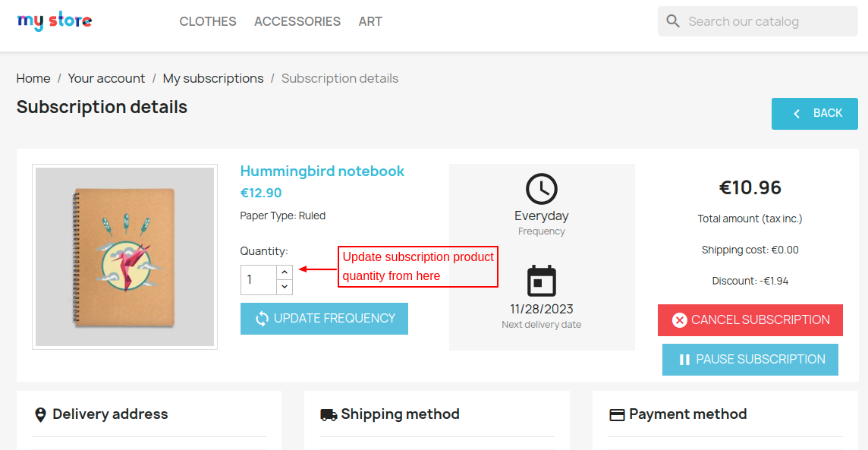
Task: Open the Clothes menu
Action: click(208, 21)
